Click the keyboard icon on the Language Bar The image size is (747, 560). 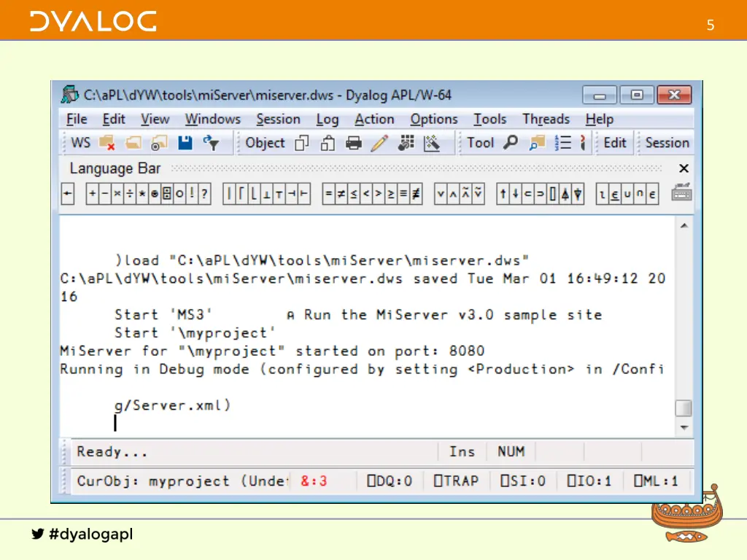(682, 192)
